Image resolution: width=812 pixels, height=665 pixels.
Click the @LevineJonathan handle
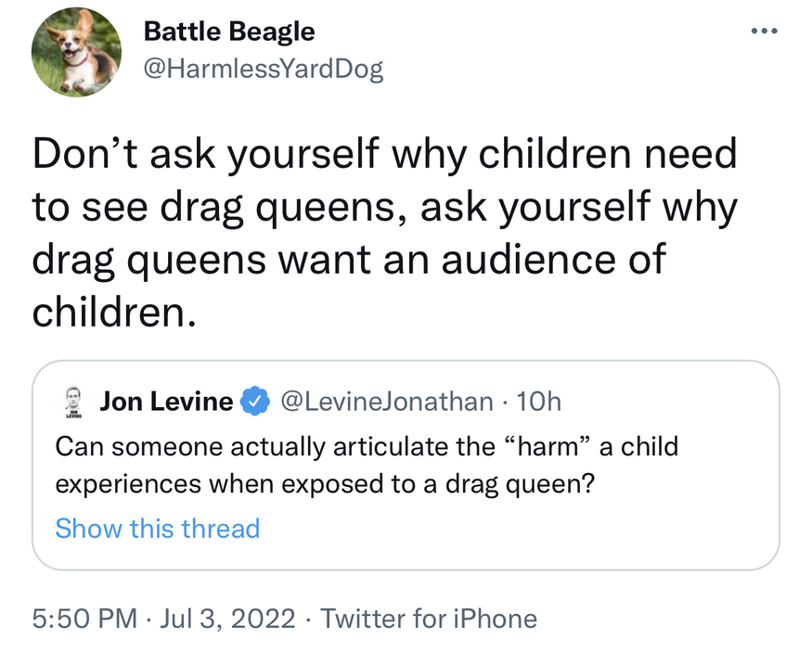click(x=386, y=402)
